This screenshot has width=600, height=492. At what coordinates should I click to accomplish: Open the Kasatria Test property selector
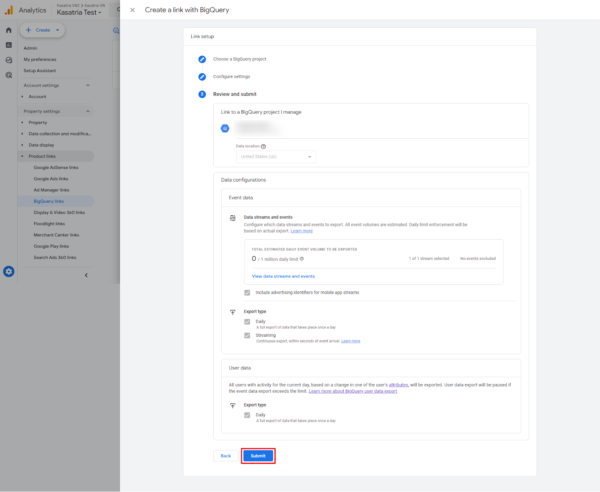(x=79, y=12)
